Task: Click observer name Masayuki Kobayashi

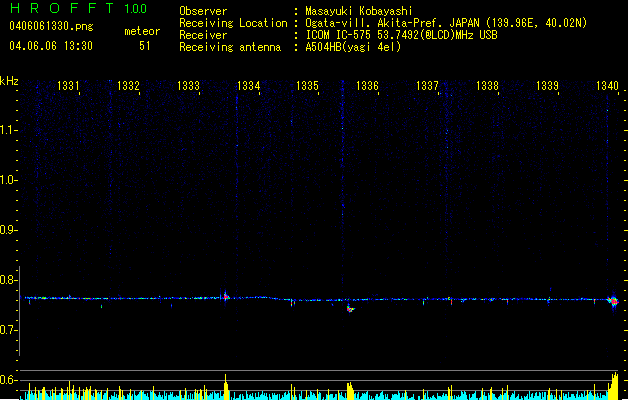Action: [359, 11]
